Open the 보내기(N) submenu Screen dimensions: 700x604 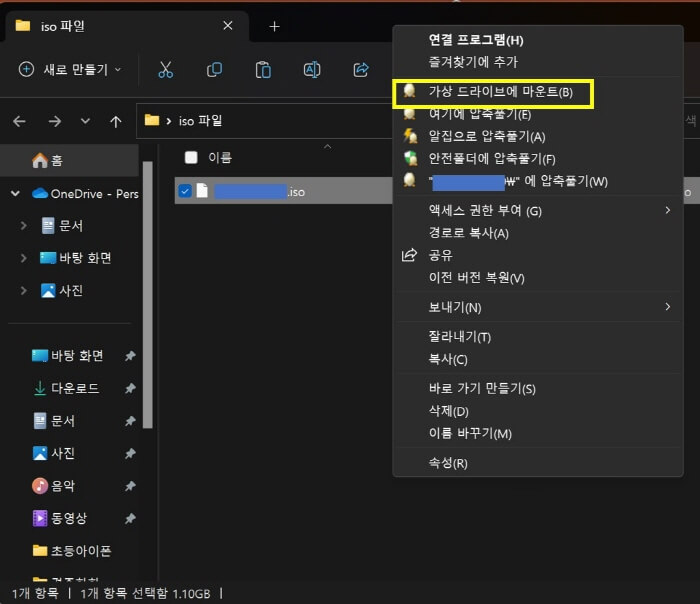(x=538, y=307)
